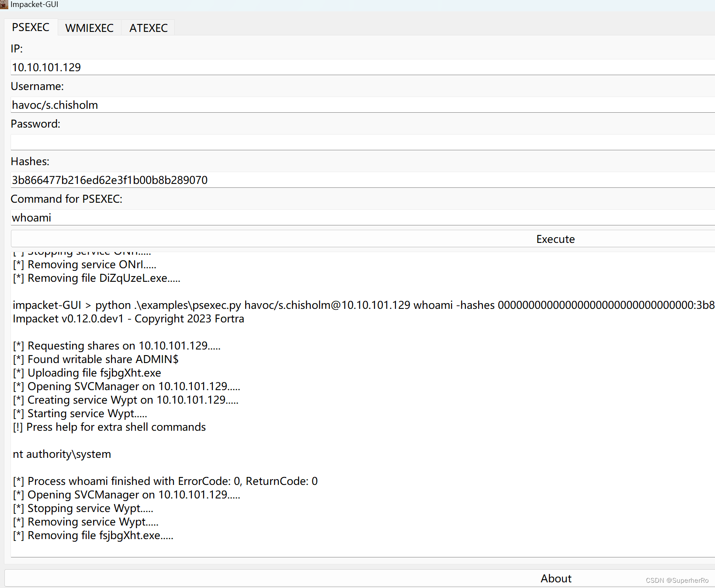This screenshot has width=715, height=588.
Task: Click the Username field containing havoc/s.chisholm
Action: [175, 104]
